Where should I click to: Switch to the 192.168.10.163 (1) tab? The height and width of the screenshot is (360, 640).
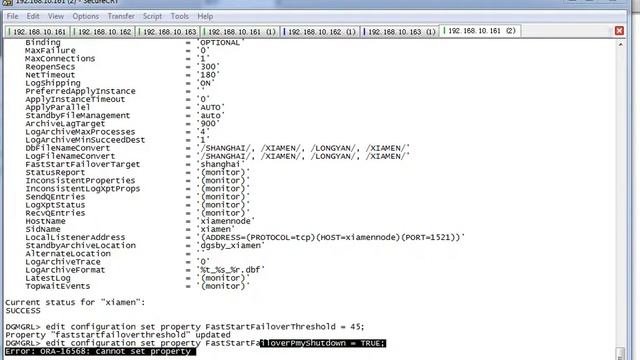pos(400,31)
